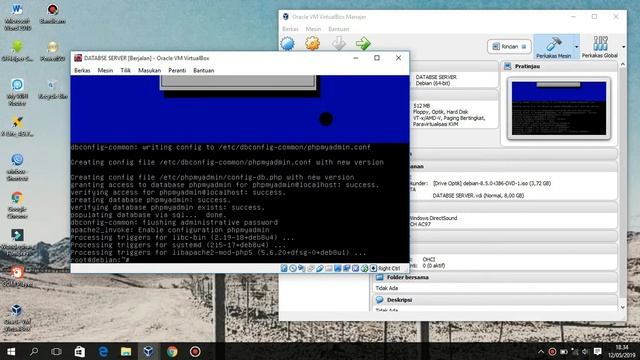Click scrollbar down arrow in Manager
The image size is (640, 360).
click(622, 307)
